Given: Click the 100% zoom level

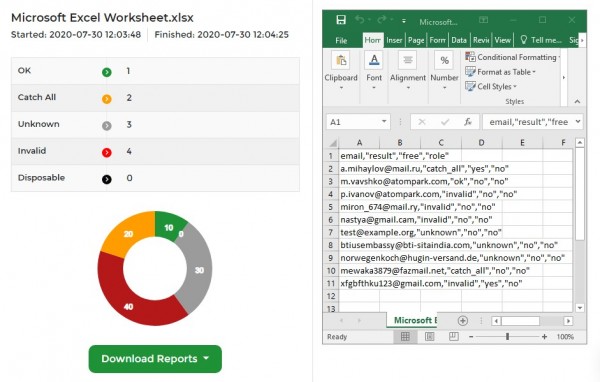Looking at the screenshot, I should 565,337.
